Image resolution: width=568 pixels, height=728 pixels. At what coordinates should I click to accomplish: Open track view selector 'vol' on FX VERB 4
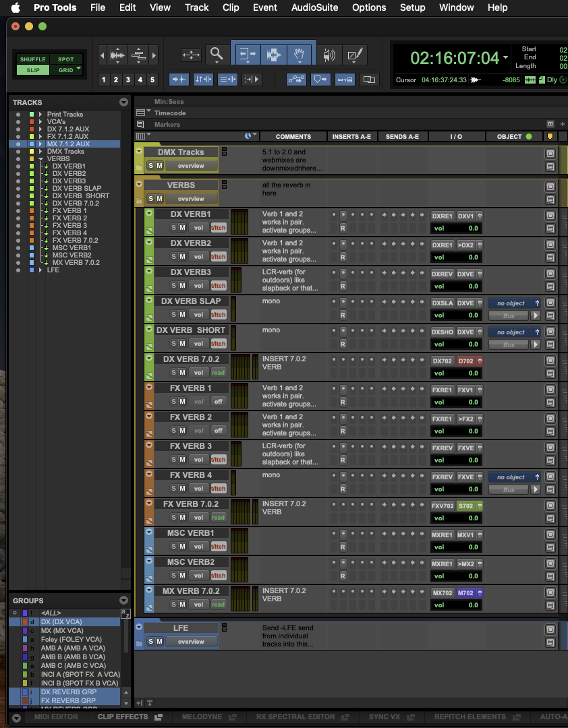click(x=198, y=489)
